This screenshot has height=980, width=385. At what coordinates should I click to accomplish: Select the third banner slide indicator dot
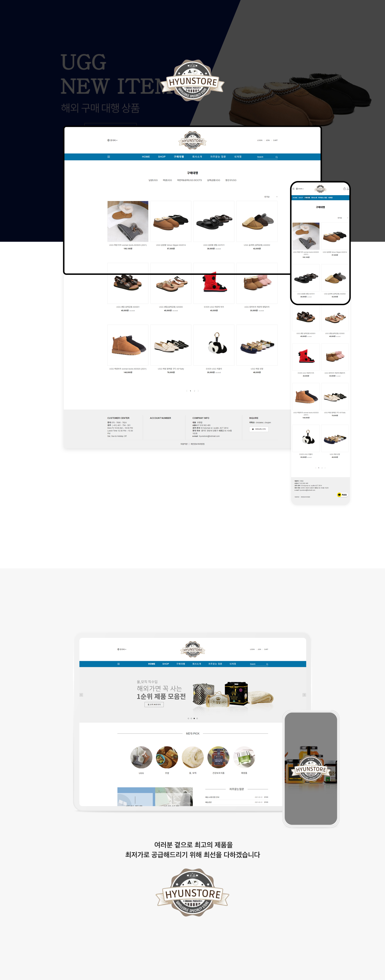tap(194, 718)
